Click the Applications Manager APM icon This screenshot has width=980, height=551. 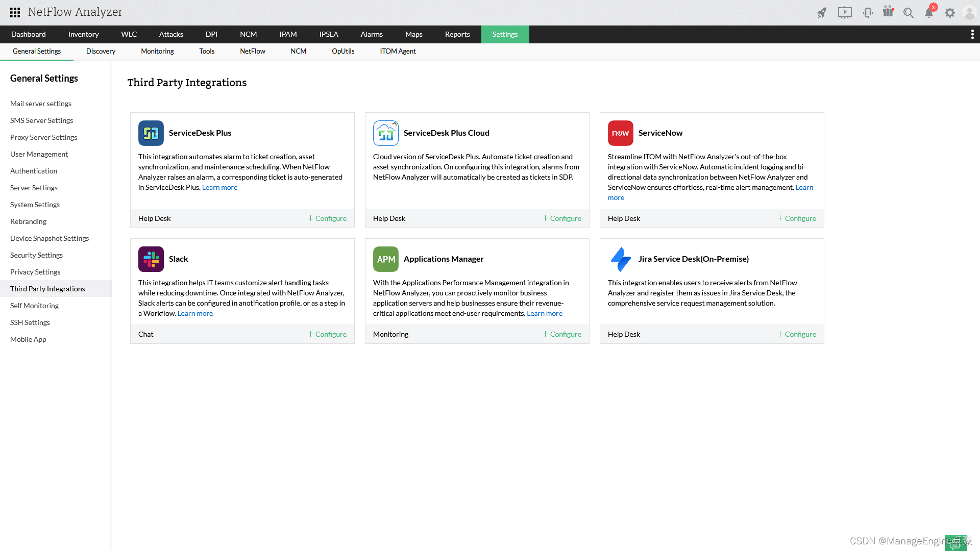(x=386, y=259)
